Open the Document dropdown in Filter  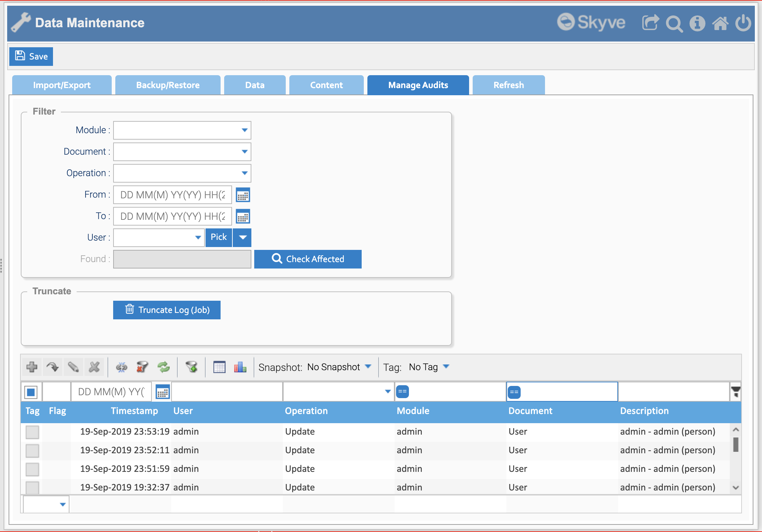click(x=245, y=151)
